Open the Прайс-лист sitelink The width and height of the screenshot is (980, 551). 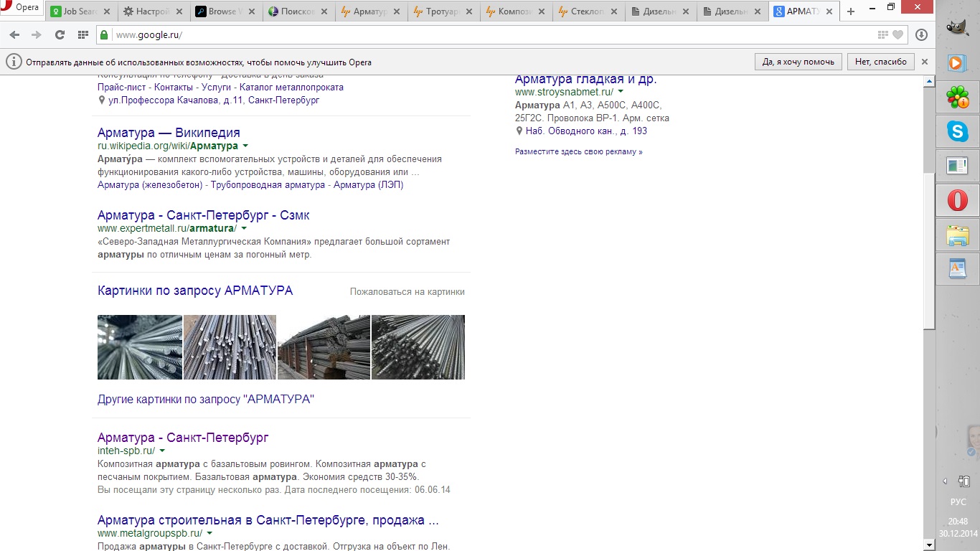pos(122,88)
